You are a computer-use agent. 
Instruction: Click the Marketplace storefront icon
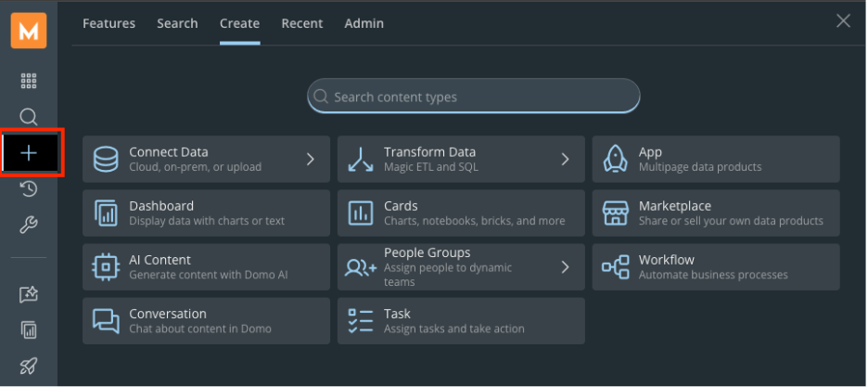(616, 213)
